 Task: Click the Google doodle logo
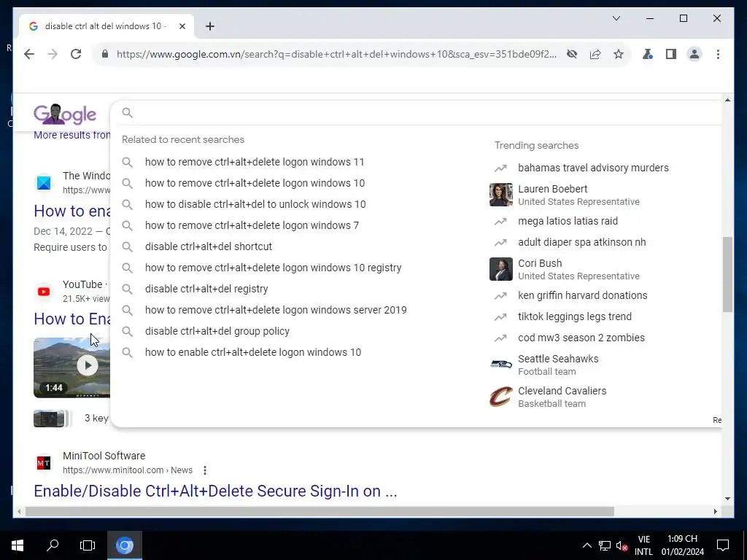coord(65,114)
